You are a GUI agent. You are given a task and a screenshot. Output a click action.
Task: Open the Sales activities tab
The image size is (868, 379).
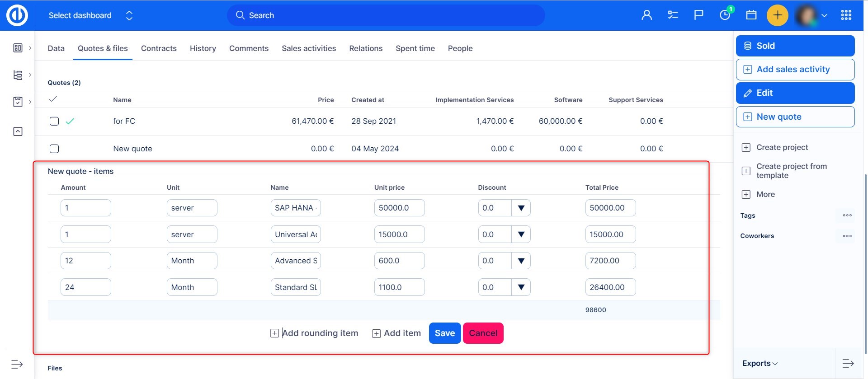tap(309, 48)
